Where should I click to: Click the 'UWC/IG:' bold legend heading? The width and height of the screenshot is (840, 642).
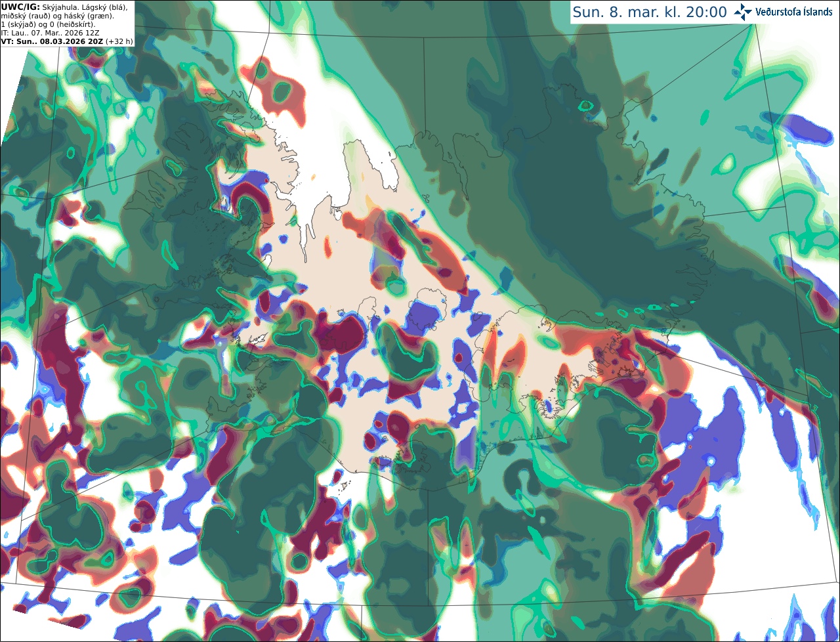coord(20,7)
